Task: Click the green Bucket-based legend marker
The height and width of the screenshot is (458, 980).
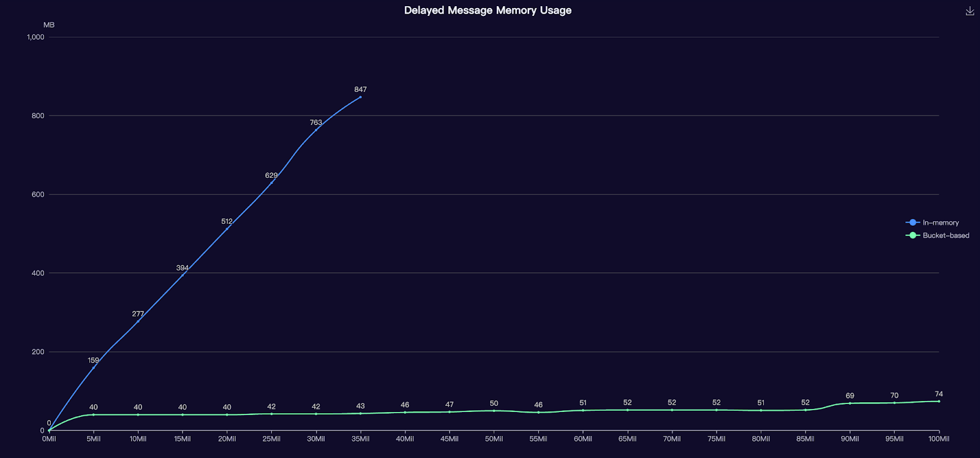Action: 913,235
